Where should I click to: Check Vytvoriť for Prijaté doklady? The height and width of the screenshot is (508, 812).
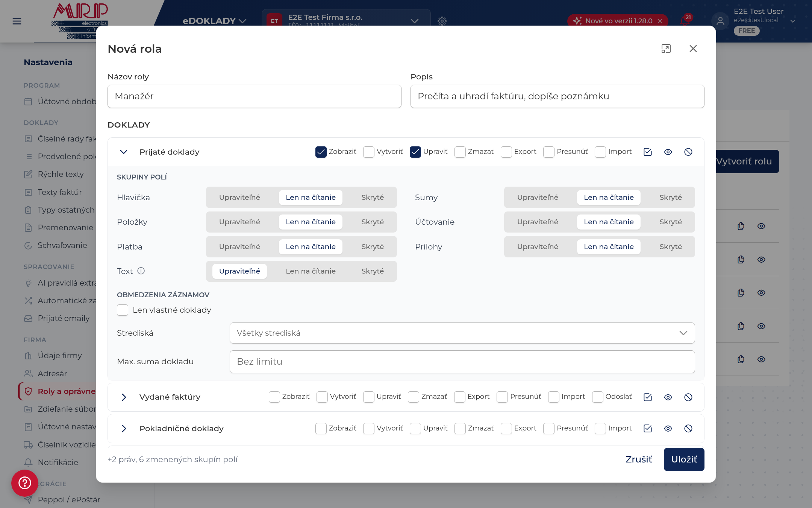coord(369,152)
